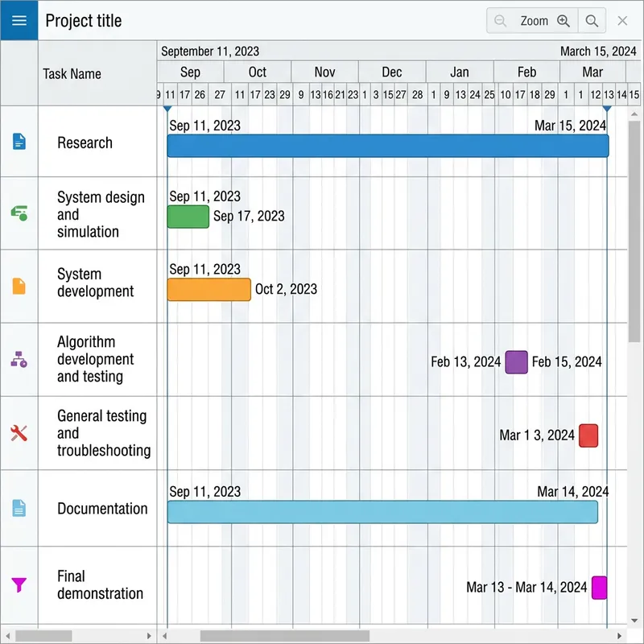The image size is (644, 644).
Task: Select the Sep month header
Action: [190, 72]
